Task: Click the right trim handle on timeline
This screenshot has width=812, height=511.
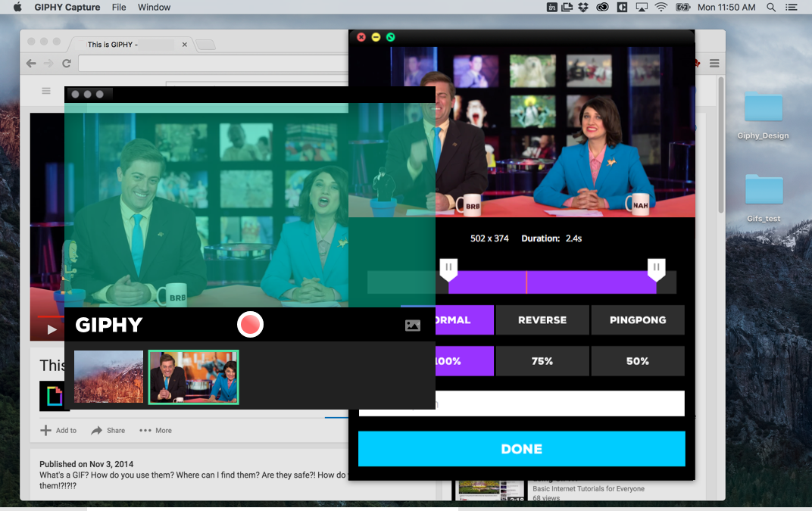Action: click(x=656, y=270)
